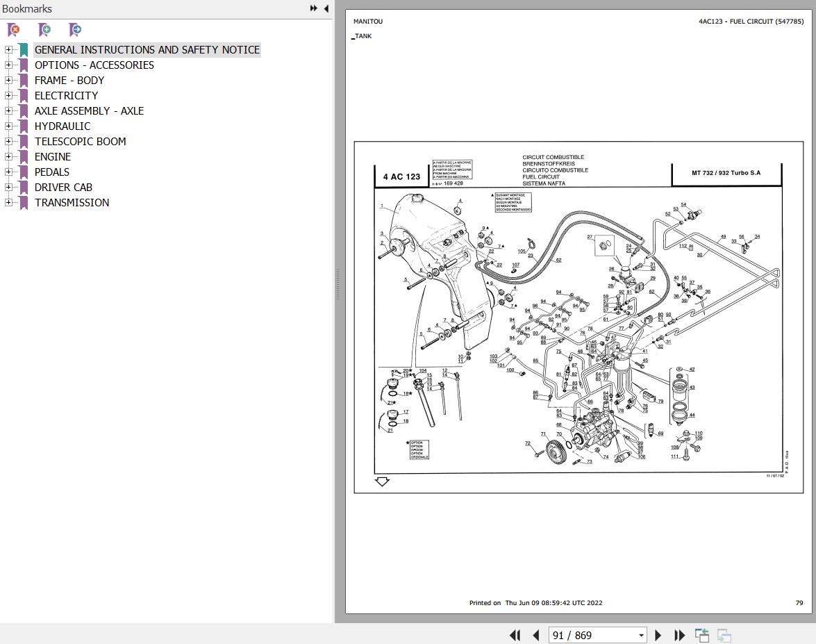Select GENERAL INSTRUCTIONS AND SAFETY NOTICE bookmark
This screenshot has height=644, width=816.
147,50
